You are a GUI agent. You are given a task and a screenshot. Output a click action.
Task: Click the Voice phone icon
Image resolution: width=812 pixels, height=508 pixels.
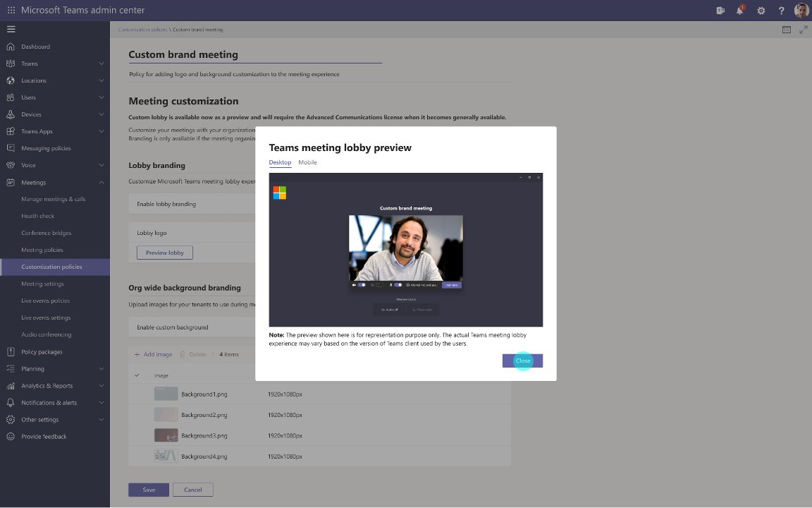(11, 165)
